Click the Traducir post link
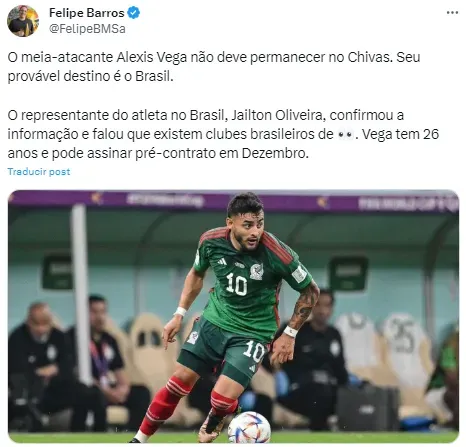This screenshot has height=447, width=466. (x=39, y=172)
